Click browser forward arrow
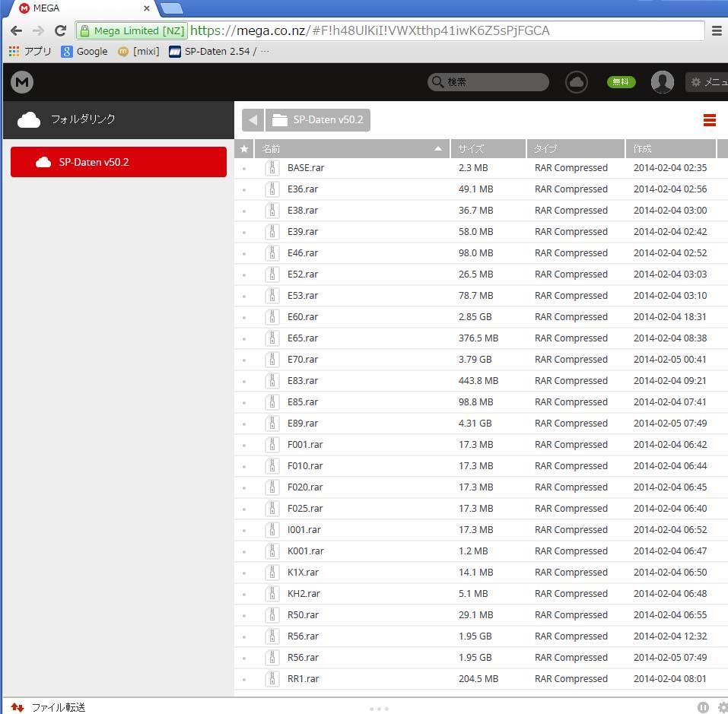Image resolution: width=728 pixels, height=714 pixels. click(38, 30)
